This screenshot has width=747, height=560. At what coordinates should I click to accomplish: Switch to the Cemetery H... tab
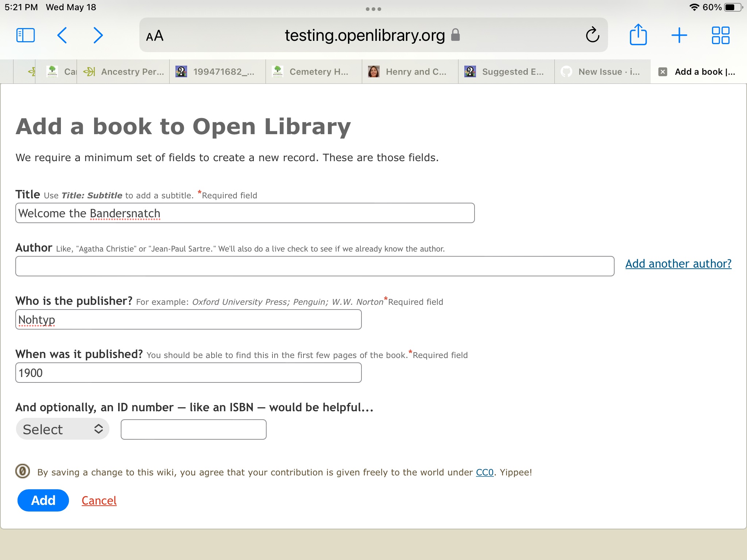(x=314, y=72)
